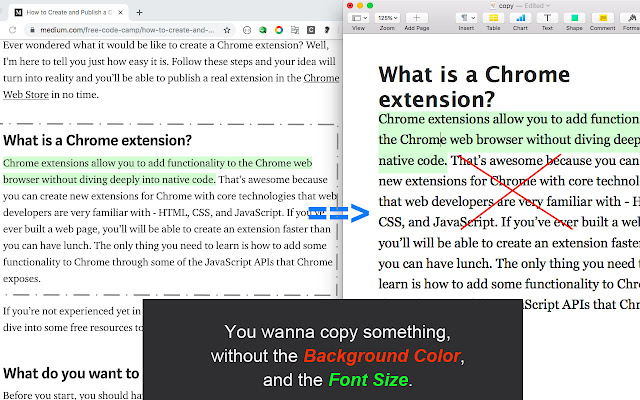The height and width of the screenshot is (400, 640).
Task: Click the Pages heading 'What is a Chrome extension?'
Action: click(x=474, y=87)
